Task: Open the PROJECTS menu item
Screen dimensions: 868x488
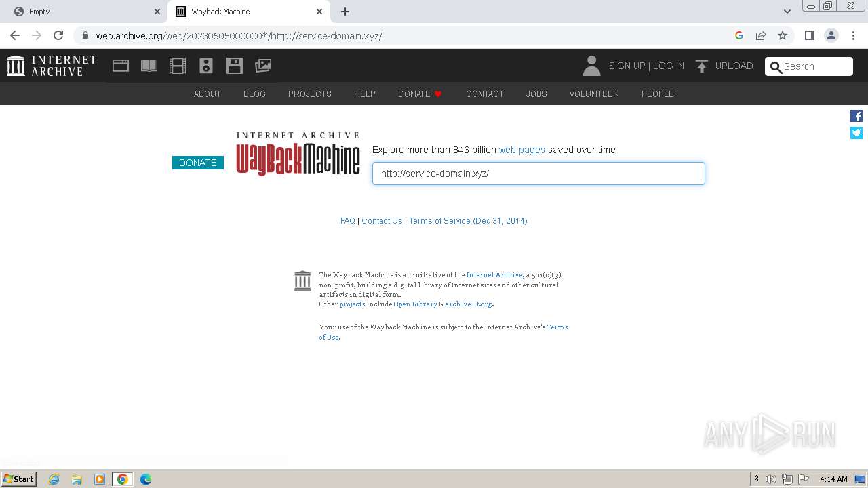Action: pos(310,94)
